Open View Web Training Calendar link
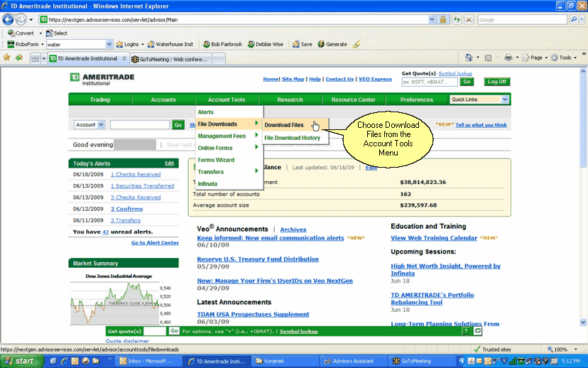Viewport: 588px width, 368px height. tap(434, 238)
